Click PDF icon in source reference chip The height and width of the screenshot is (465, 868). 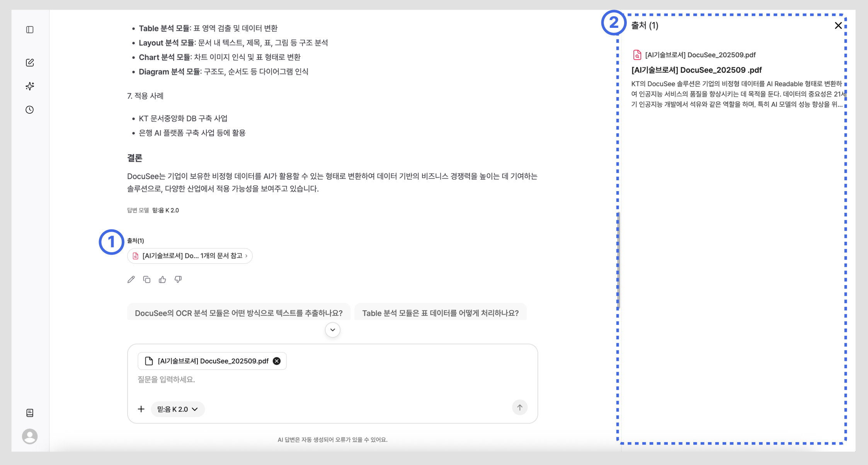tap(136, 256)
